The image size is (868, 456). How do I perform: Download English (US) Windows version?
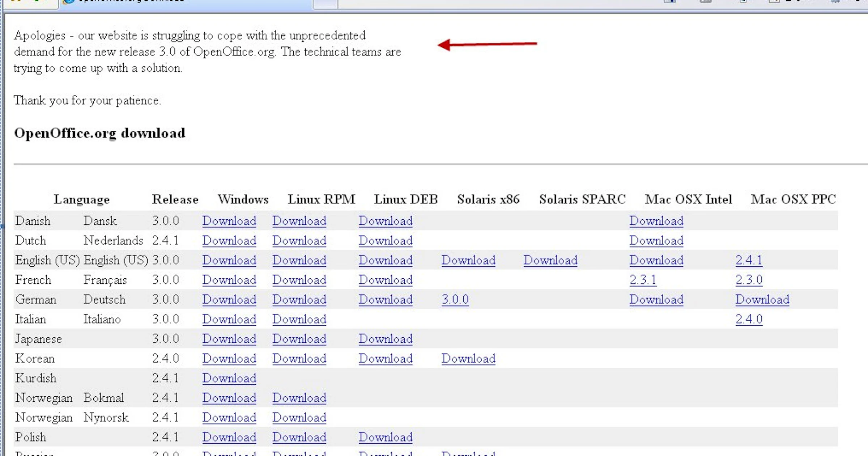[x=229, y=260]
